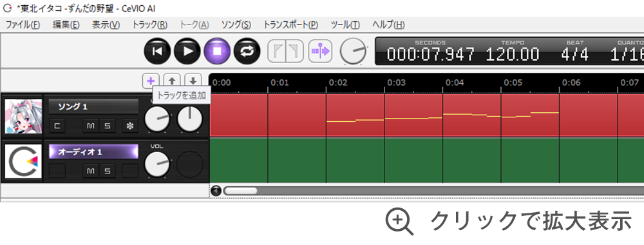The height and width of the screenshot is (245, 644).
Task: Click the rewind to start button
Action: tap(157, 51)
